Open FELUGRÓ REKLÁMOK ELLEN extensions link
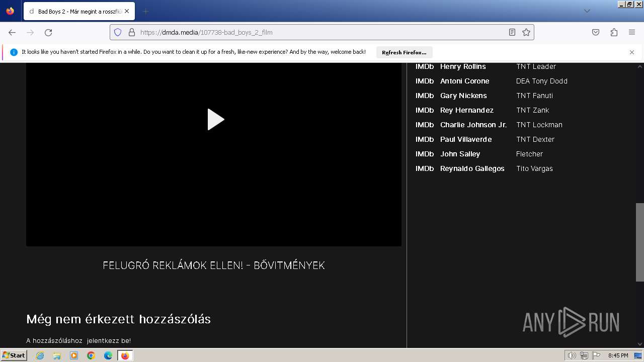Viewport: 644px width, 362px height. [214, 265]
